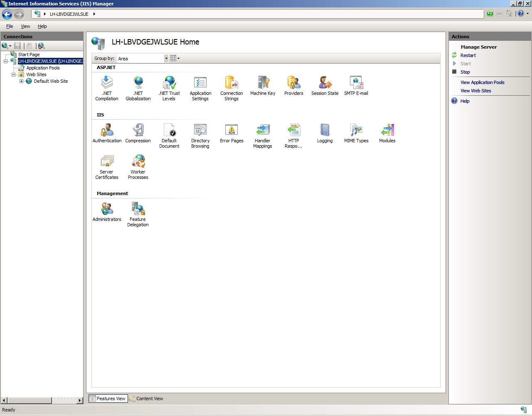Collapse the Web Sites tree node
Screen dimensions: 532x416
pyautogui.click(x=14, y=74)
